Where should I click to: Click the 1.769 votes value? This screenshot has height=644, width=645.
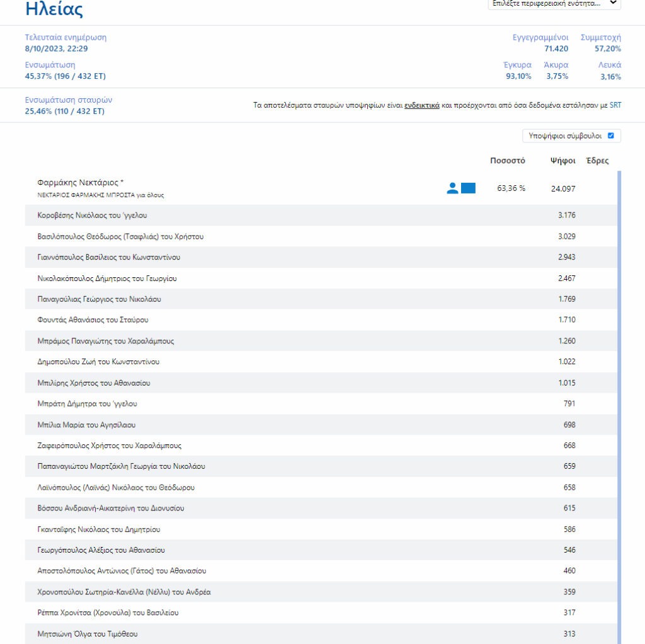567,299
